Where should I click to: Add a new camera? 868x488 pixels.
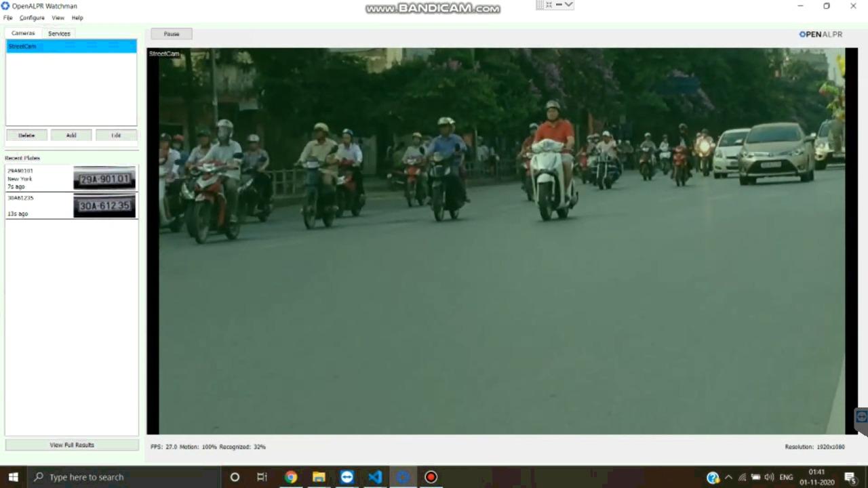[71, 135]
